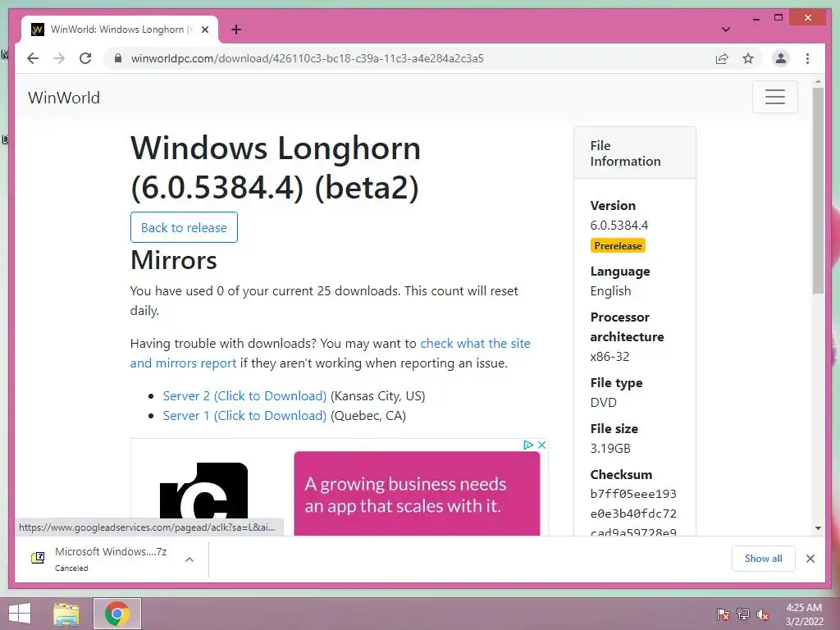Open the Windows Start button
This screenshot has width=840, height=630.
click(x=20, y=614)
